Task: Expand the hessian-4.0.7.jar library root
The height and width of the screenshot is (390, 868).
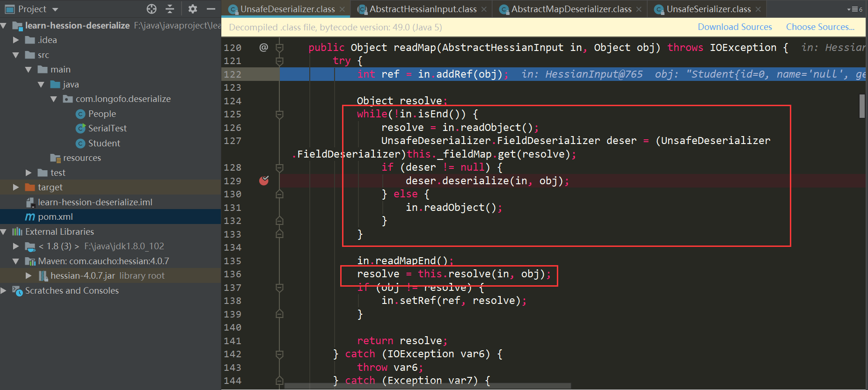Action: (29, 275)
